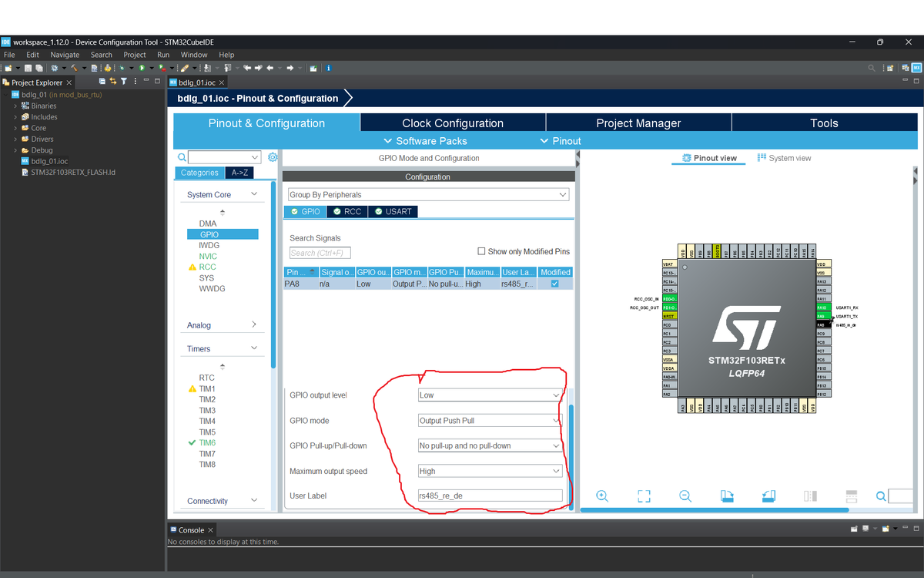Click the PA8 row in GPIO table
Viewport: 924px width, 578px height.
click(x=428, y=284)
